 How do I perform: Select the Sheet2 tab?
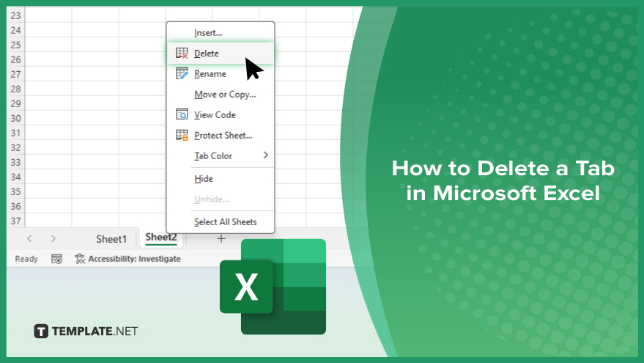(x=161, y=238)
